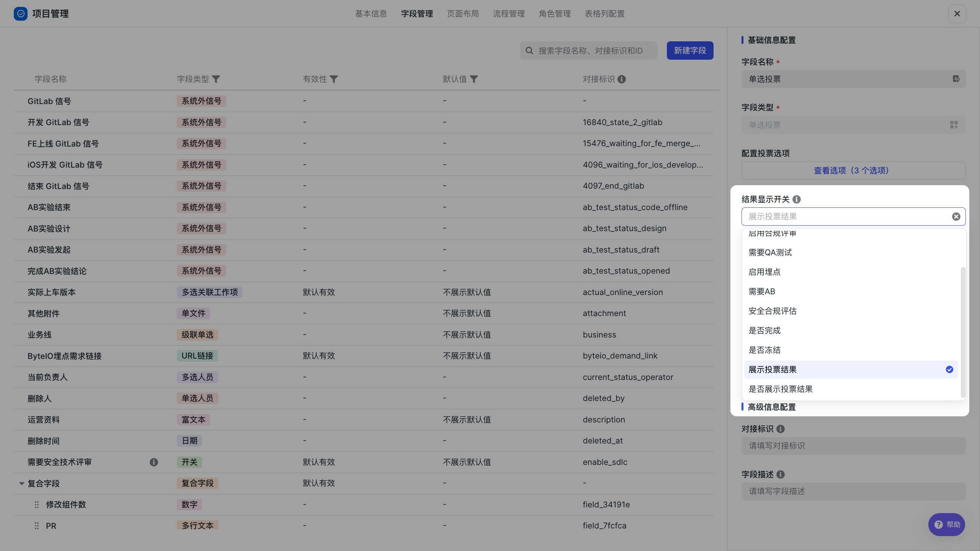Select 需要QA测试 option

851,253
